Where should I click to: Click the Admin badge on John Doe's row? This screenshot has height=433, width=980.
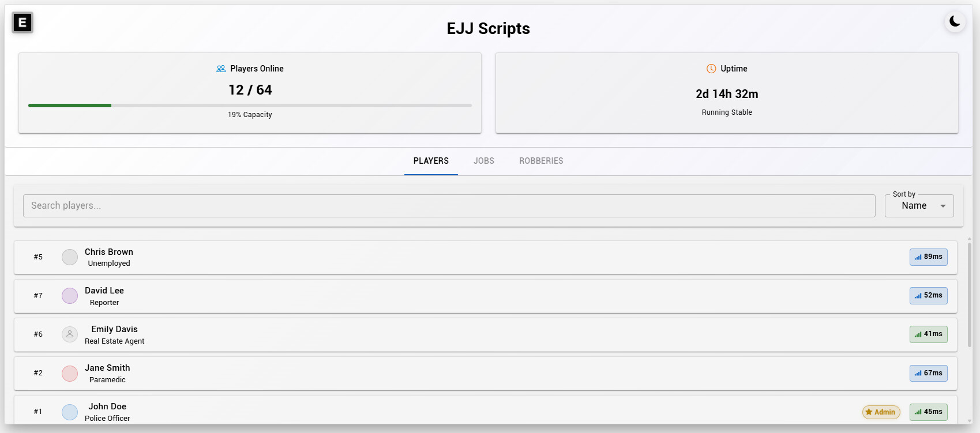[x=881, y=412]
